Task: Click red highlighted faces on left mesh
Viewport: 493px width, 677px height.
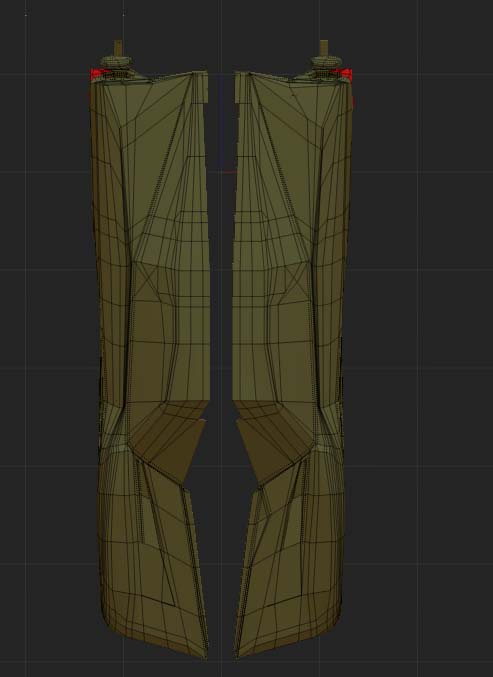Action: click(98, 74)
